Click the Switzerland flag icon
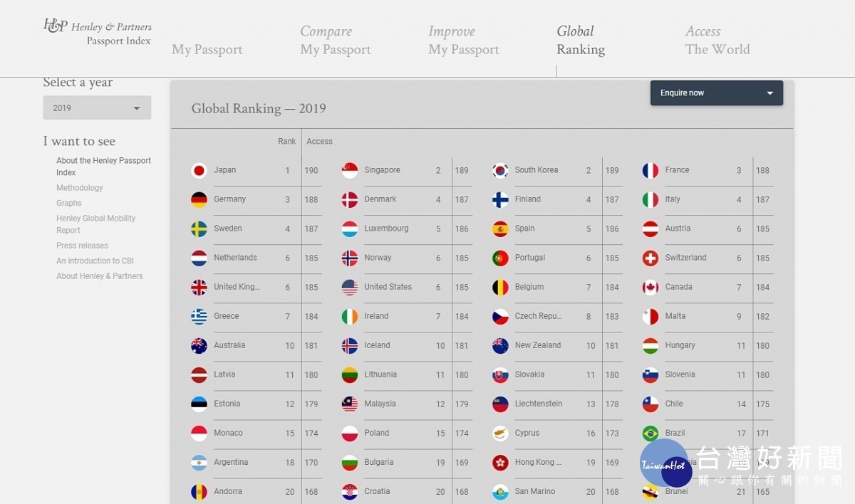Image resolution: width=855 pixels, height=504 pixels. [651, 258]
